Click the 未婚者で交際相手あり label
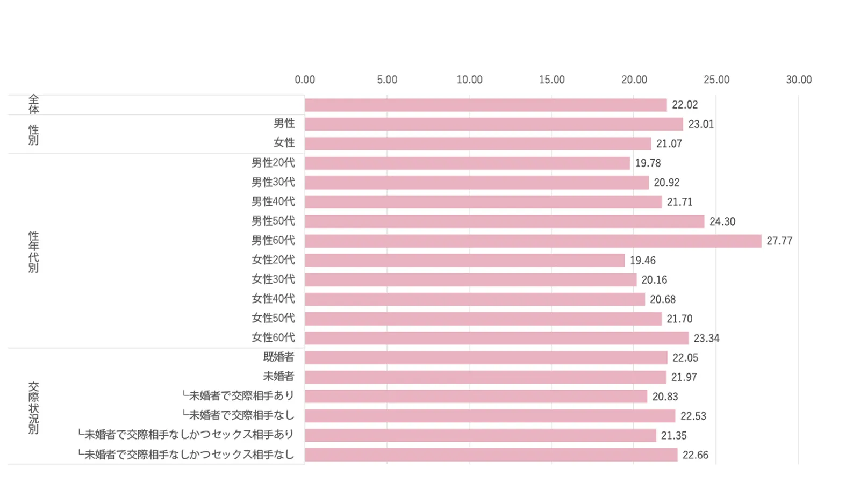The height and width of the screenshot is (504, 860). (238, 396)
